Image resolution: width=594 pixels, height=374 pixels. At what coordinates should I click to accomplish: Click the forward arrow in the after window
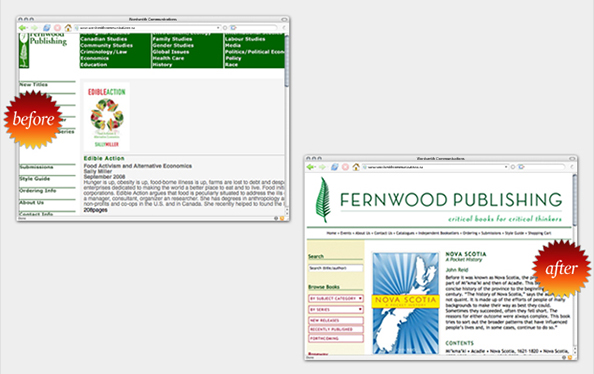pyautogui.click(x=322, y=167)
